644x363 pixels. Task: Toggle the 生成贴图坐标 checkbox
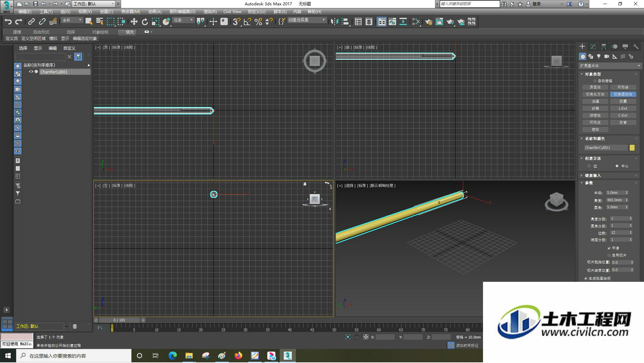click(x=586, y=278)
